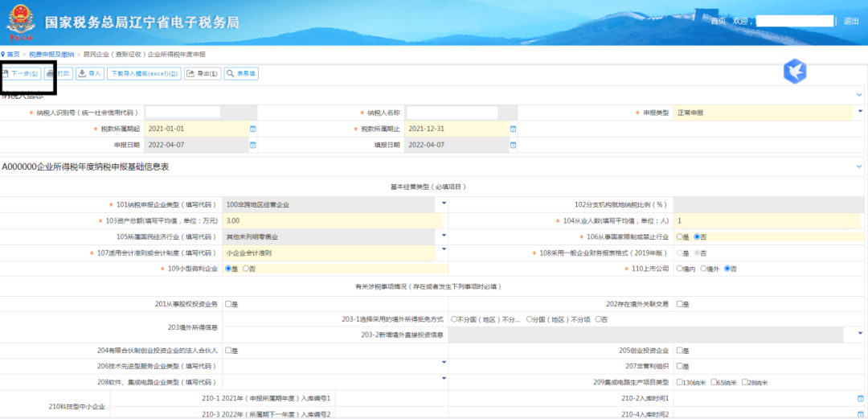
Task: Go to 首页 in breadcrumb
Action: tap(10, 54)
